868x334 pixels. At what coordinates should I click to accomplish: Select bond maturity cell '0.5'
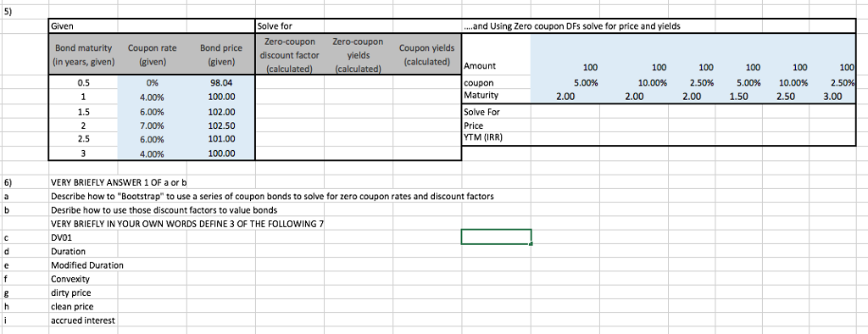(x=83, y=83)
